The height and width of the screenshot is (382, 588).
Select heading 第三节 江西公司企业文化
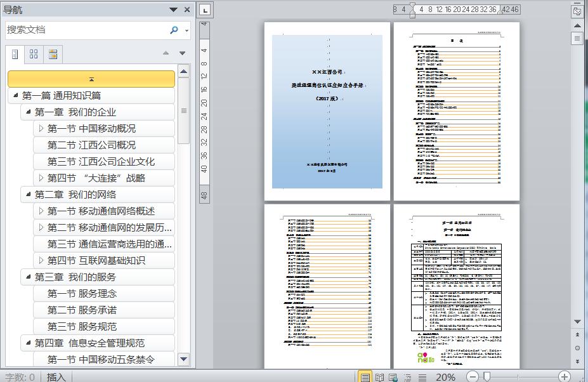coord(104,162)
